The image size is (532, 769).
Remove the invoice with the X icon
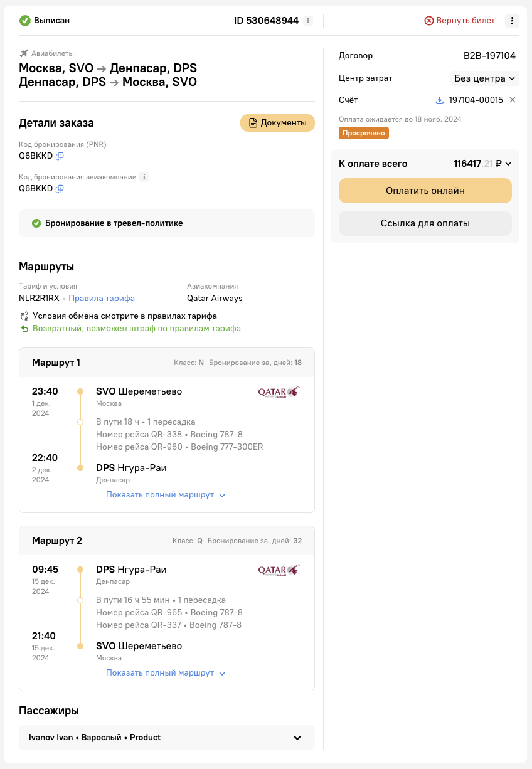point(512,100)
